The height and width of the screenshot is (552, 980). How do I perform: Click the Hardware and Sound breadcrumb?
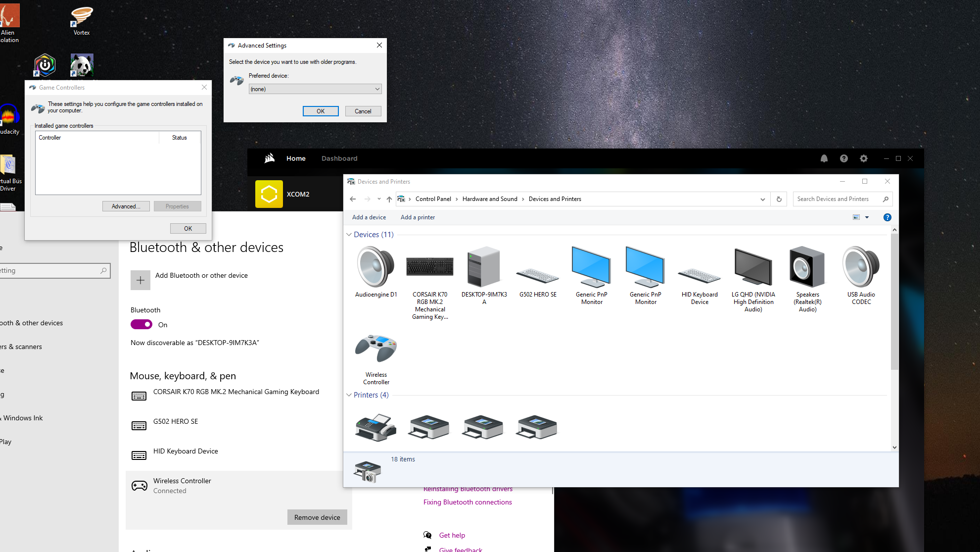490,199
